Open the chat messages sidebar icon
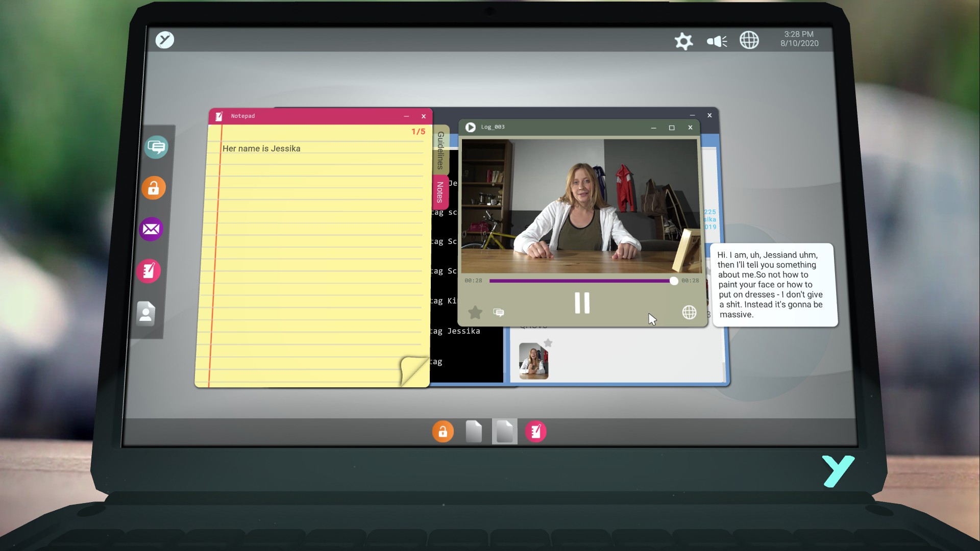Viewport: 980px width, 551px height. [x=156, y=147]
